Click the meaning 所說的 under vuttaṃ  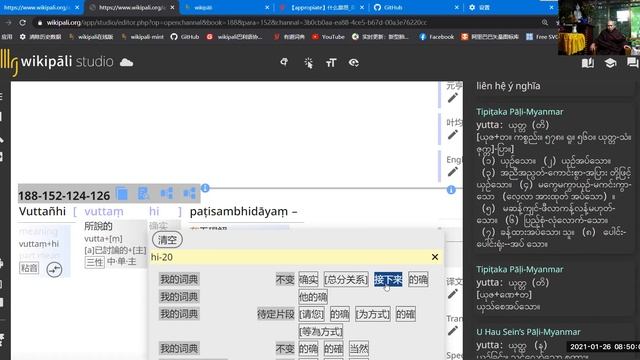click(98, 226)
